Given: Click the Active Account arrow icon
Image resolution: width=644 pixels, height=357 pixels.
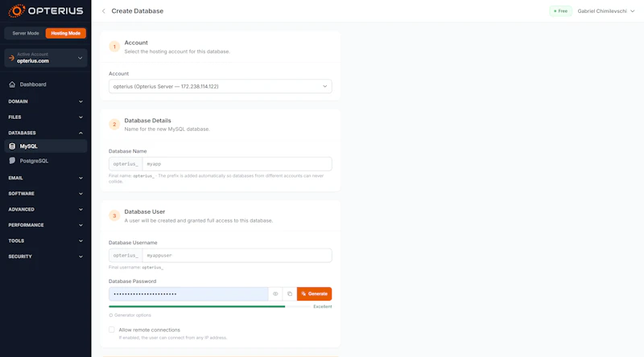Looking at the screenshot, I should pos(11,58).
